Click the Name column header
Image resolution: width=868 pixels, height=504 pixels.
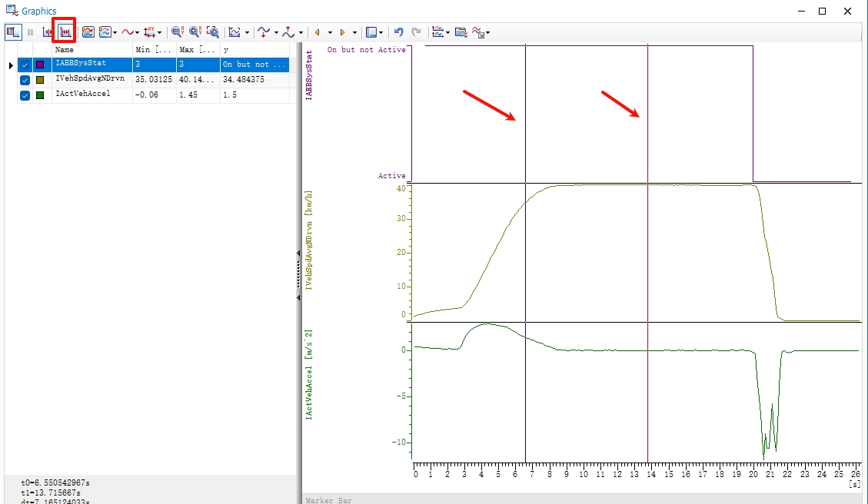click(x=91, y=50)
